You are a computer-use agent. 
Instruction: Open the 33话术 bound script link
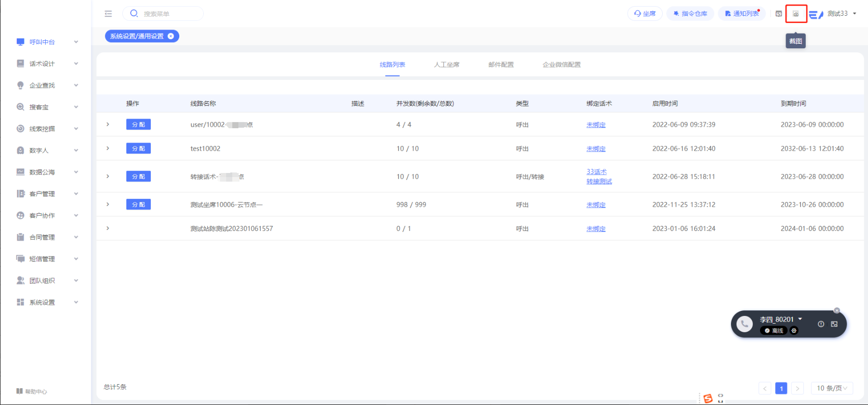(x=596, y=172)
